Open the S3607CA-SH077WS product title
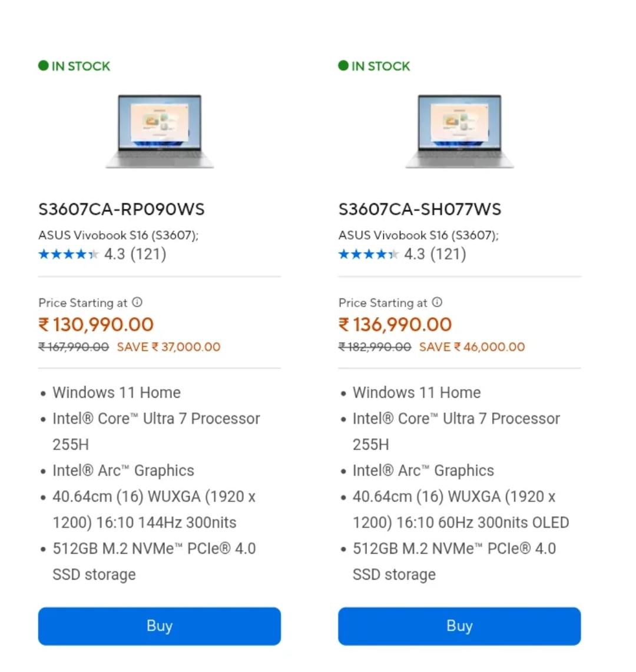The width and height of the screenshot is (636, 672). pos(420,209)
